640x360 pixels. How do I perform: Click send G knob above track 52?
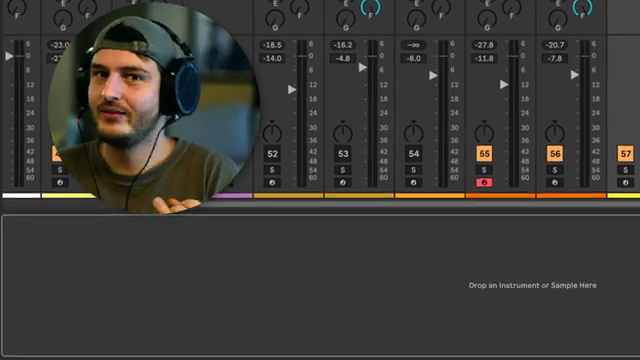pyautogui.click(x=275, y=20)
